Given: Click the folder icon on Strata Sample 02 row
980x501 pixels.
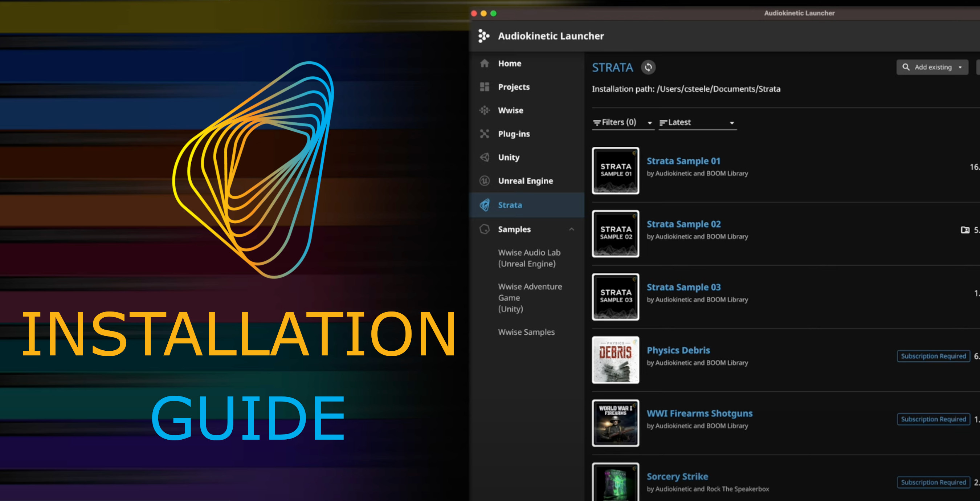Looking at the screenshot, I should point(965,230).
